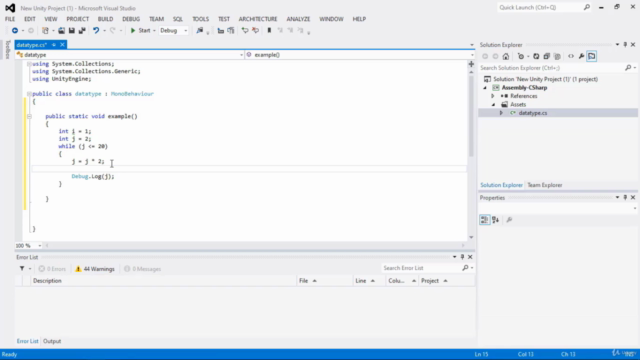Viewport: 640px width, 360px height.
Task: Save the datatype.cs file via toolbar
Action: coord(71,31)
